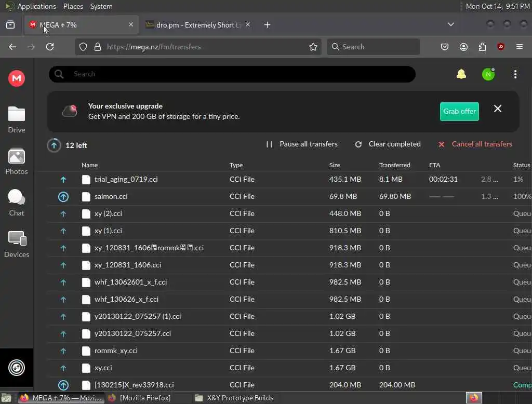Switch to MEGA Mozilla taskbar window
The image size is (532, 404).
61,398
